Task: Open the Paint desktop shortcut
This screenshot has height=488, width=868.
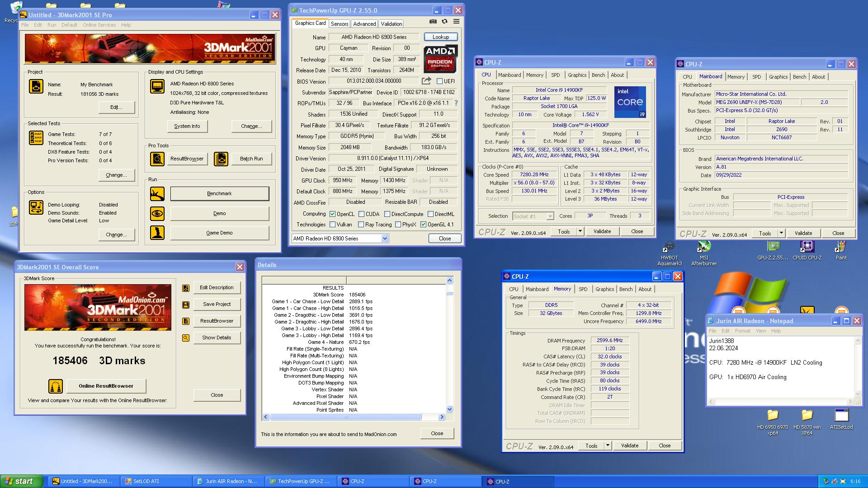Action: point(841,251)
